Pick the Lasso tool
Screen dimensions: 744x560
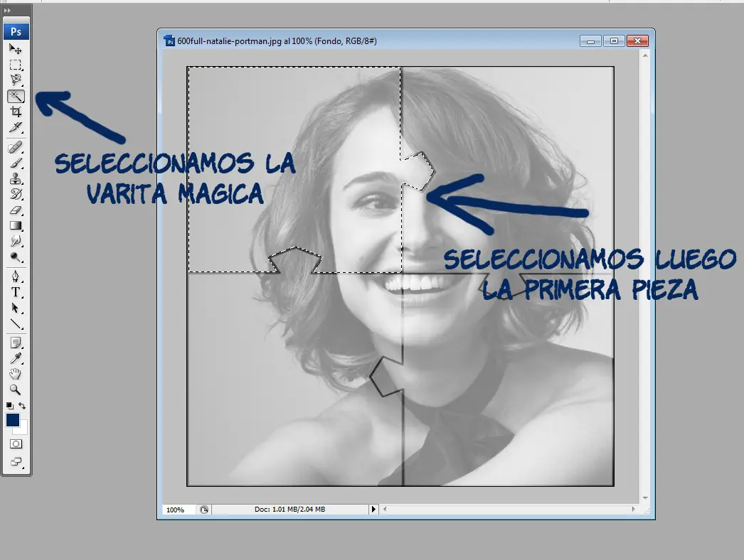click(x=15, y=80)
